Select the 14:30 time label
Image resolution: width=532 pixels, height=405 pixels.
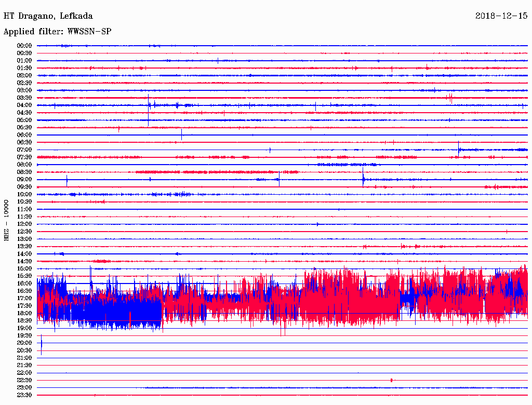pos(24,261)
